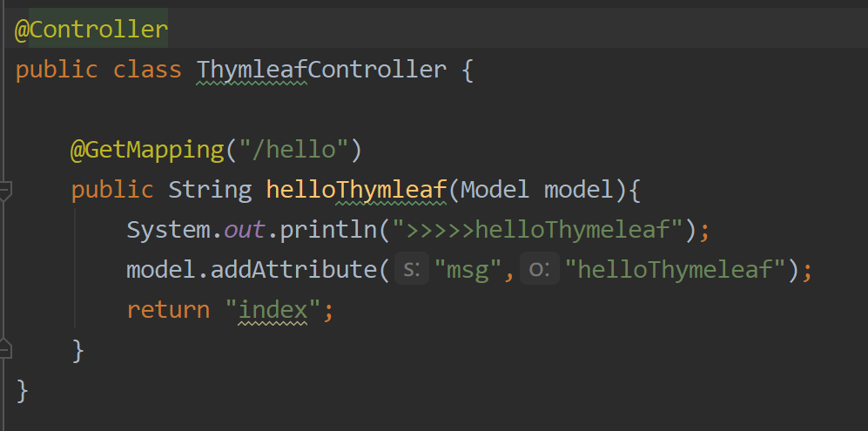
Task: Click the o: parameter hint
Action: pyautogui.click(x=539, y=270)
